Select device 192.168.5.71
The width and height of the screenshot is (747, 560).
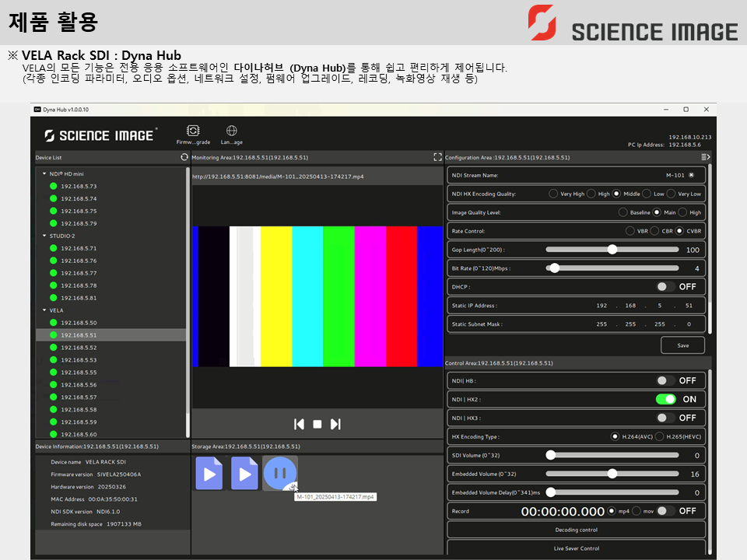[x=79, y=248]
